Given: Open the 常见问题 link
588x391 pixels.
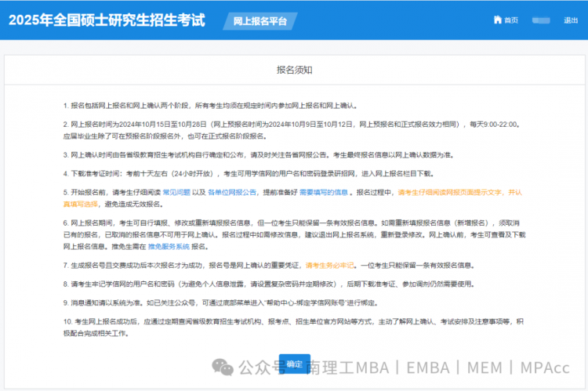Looking at the screenshot, I should [x=176, y=192].
